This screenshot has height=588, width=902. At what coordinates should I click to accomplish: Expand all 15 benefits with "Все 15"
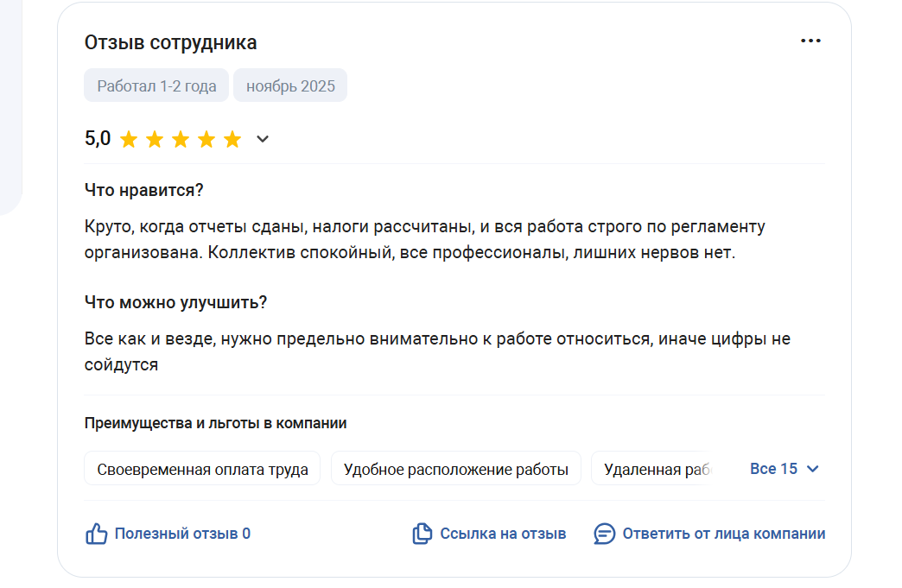[773, 469]
